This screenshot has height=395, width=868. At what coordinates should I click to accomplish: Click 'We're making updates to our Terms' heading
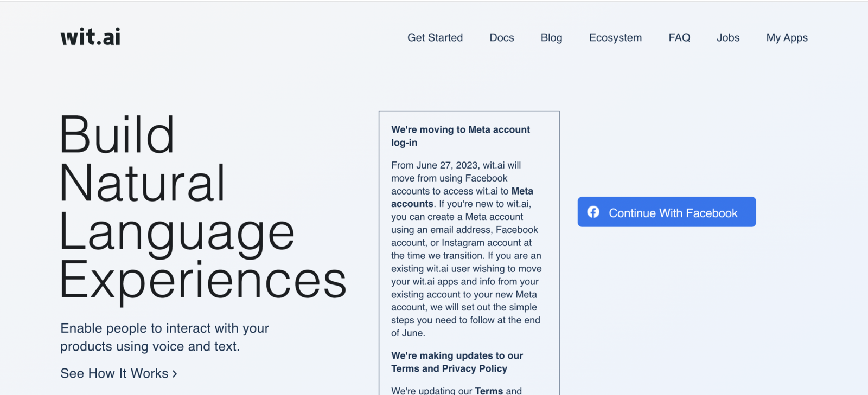point(457,362)
